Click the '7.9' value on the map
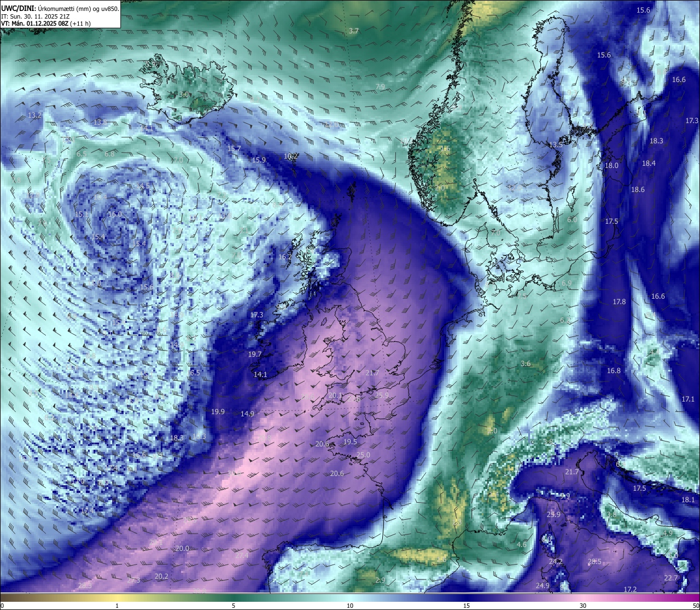700x610 pixels. 380,87
